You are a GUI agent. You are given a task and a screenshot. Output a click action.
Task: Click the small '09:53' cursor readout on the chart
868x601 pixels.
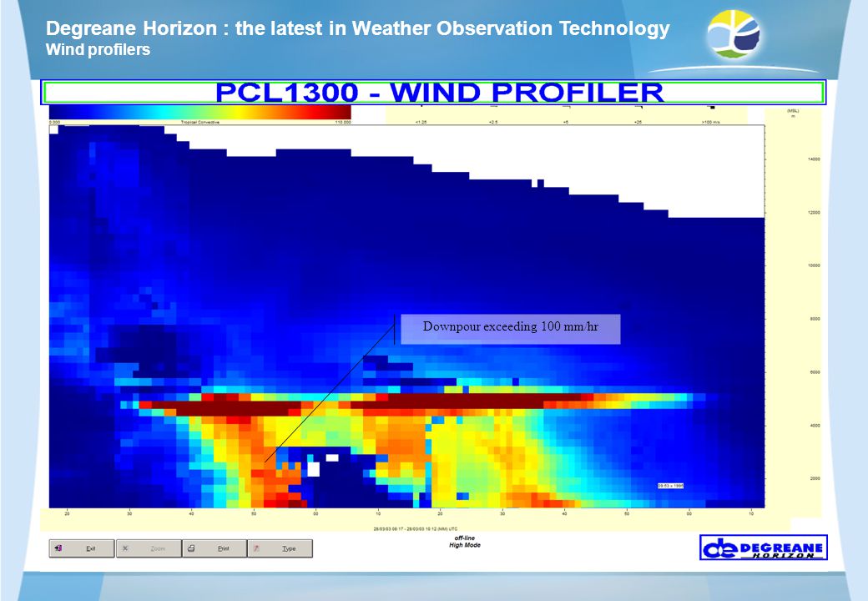pos(670,486)
